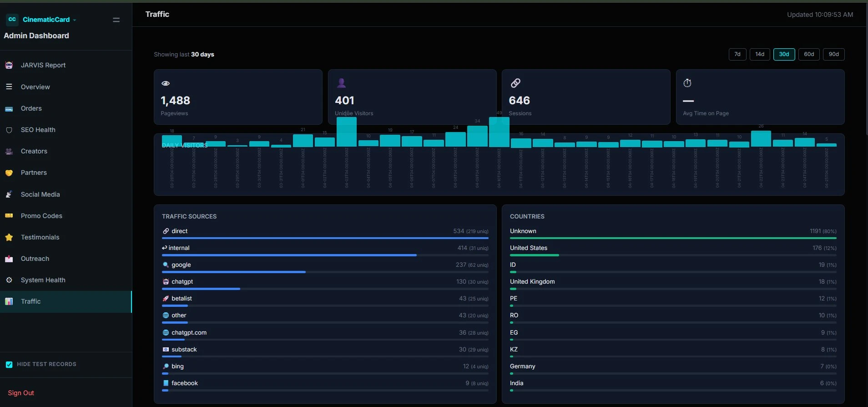Image resolution: width=868 pixels, height=407 pixels.
Task: Select the 30d range button
Action: 784,54
